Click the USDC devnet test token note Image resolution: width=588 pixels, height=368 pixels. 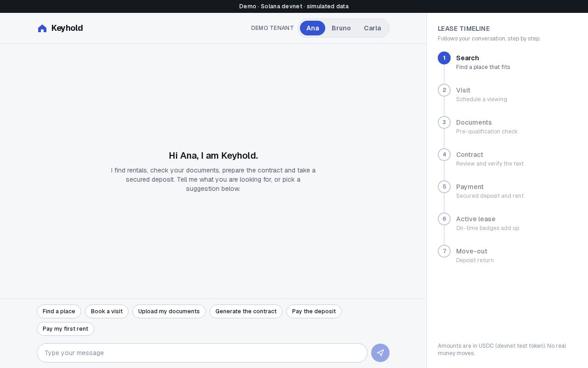click(x=502, y=350)
